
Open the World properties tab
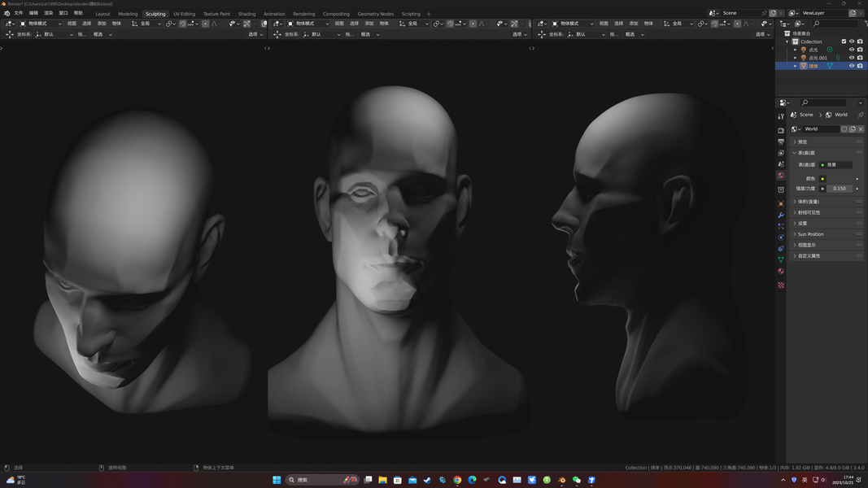780,176
